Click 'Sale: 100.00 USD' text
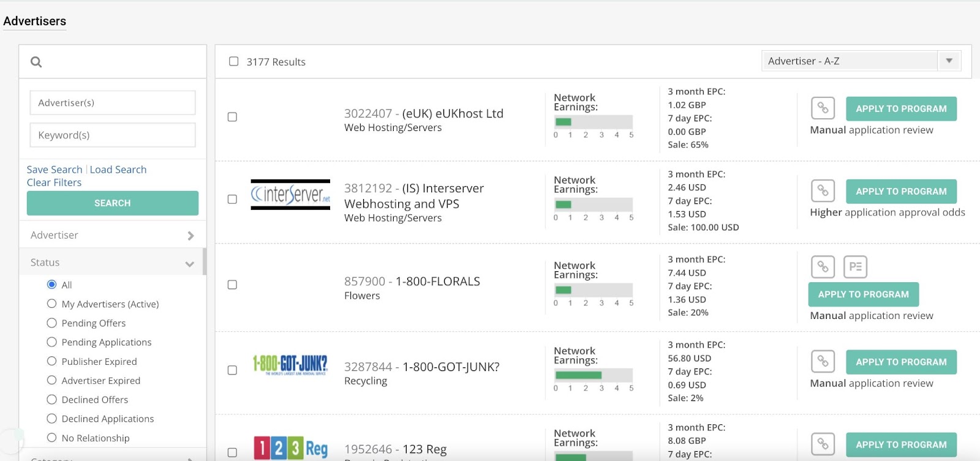The image size is (980, 461). click(703, 227)
